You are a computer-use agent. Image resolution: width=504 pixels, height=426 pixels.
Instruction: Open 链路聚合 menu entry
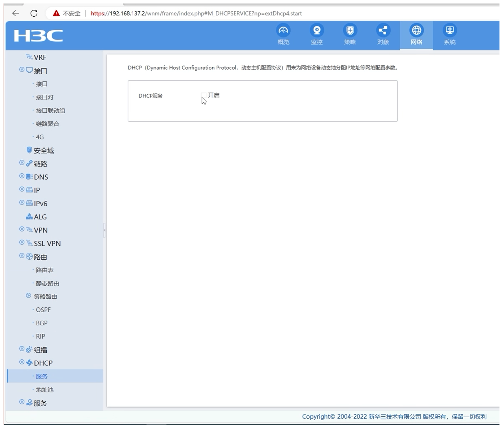click(x=48, y=124)
